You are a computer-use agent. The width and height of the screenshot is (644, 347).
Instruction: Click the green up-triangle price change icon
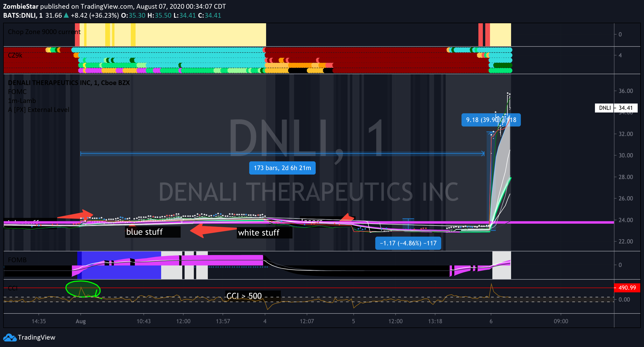(66, 15)
